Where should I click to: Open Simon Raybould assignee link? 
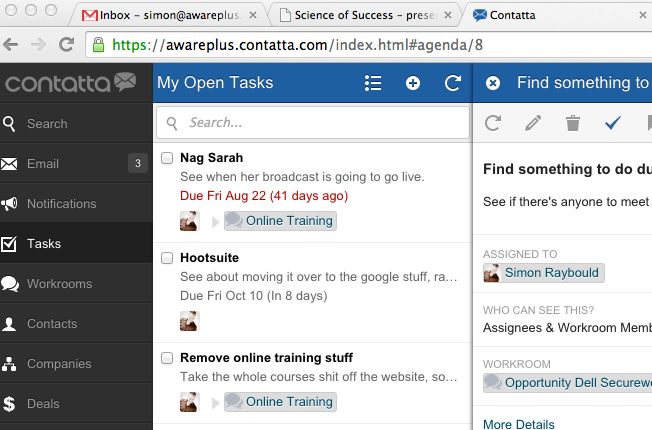tap(552, 272)
